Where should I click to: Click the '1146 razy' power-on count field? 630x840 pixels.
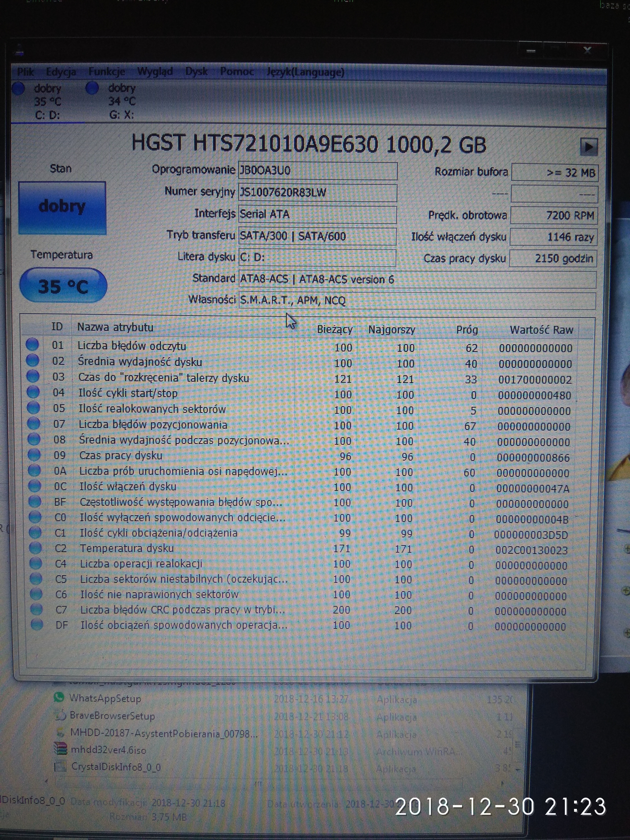point(554,237)
